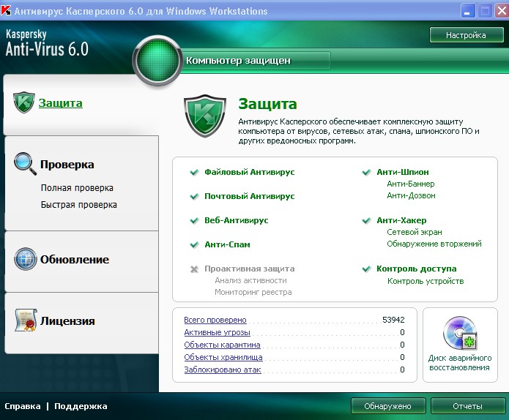This screenshot has height=420, width=509.
Task: Open Поддержка support link
Action: click(81, 406)
